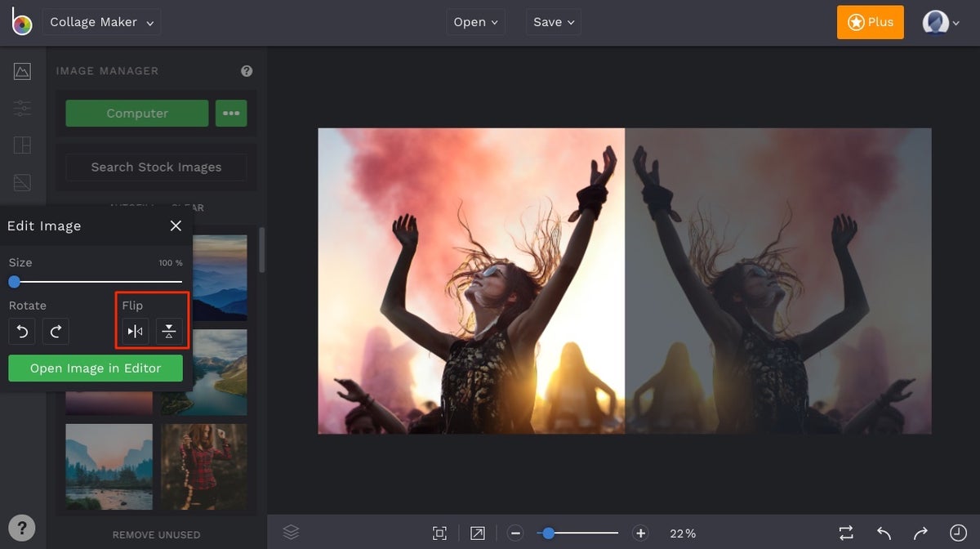Open the Save dropdown menu
Image resolution: width=980 pixels, height=549 pixels.
553,22
